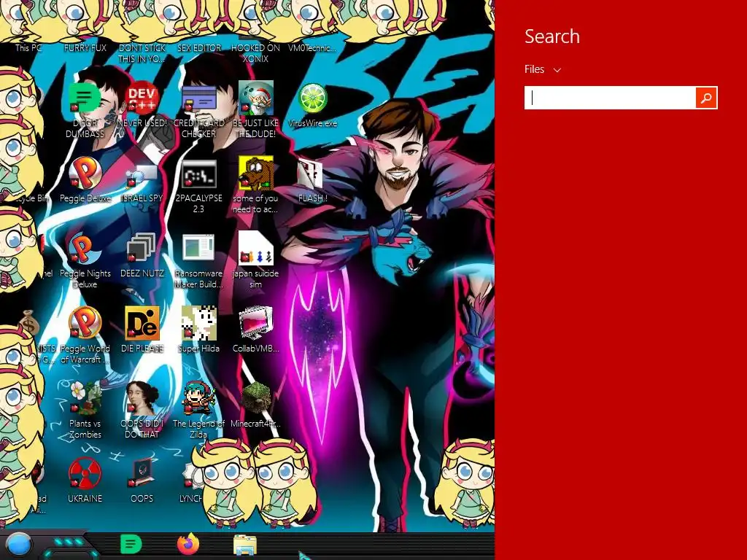The height and width of the screenshot is (560, 747).
Task: Select The Legend of Zilda icon
Action: [x=198, y=397]
